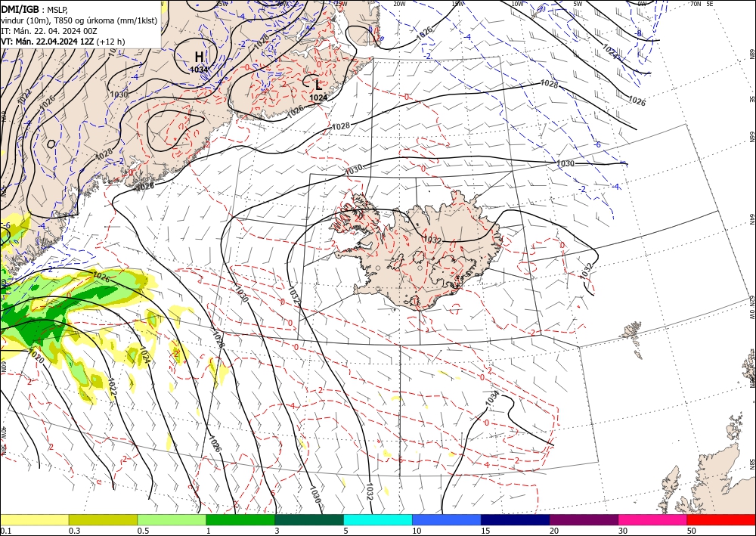Click the '10W' longitude label
Viewport: 756px width, 536px height.
[517, 4]
